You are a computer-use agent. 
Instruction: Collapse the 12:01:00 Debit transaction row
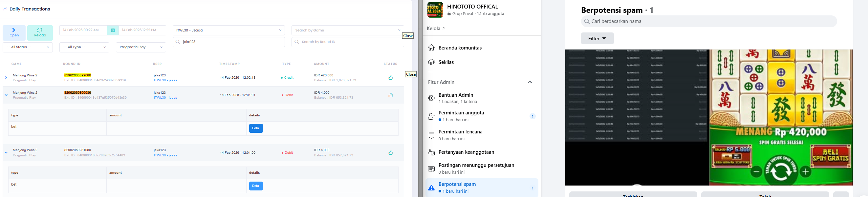[6, 153]
